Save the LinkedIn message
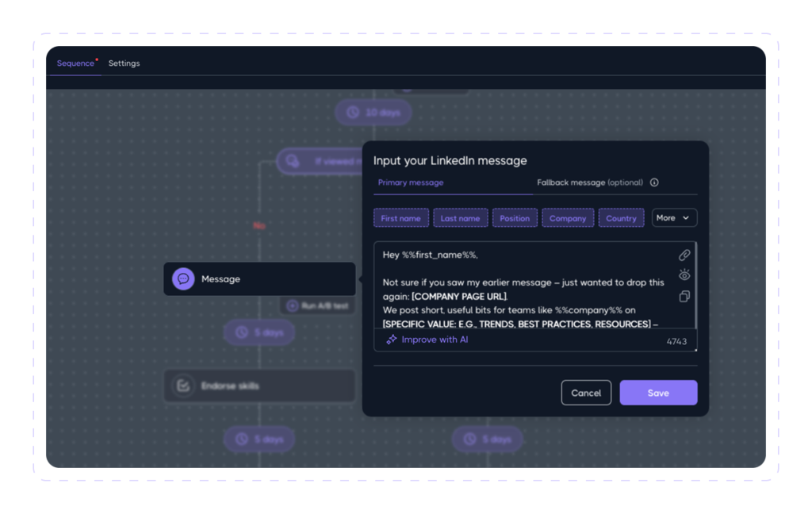This screenshot has width=812, height=514. (x=658, y=393)
